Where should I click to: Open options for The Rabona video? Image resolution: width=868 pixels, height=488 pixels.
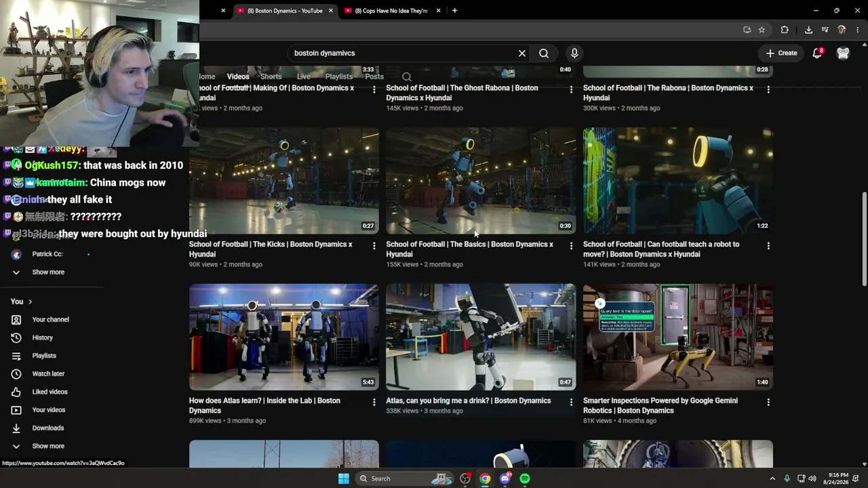(768, 89)
